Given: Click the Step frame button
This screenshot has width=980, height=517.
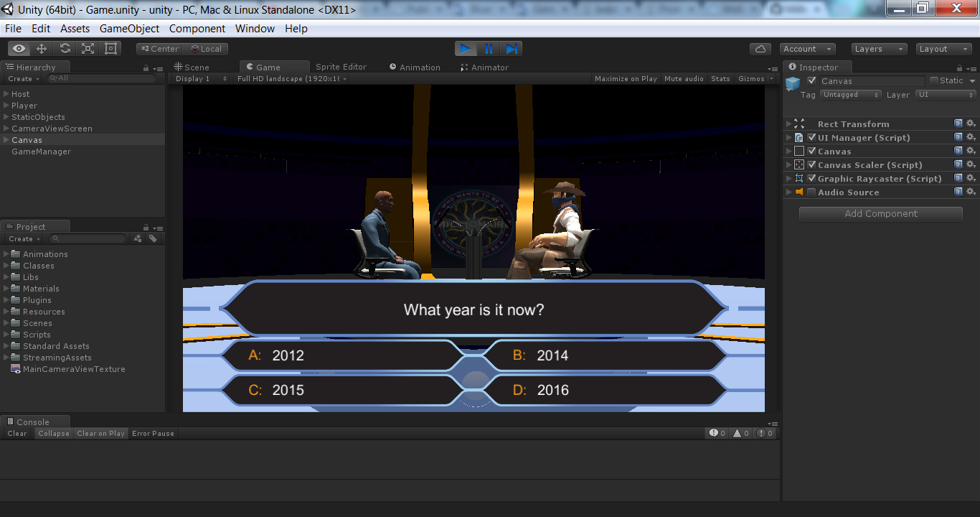Looking at the screenshot, I should (x=512, y=49).
